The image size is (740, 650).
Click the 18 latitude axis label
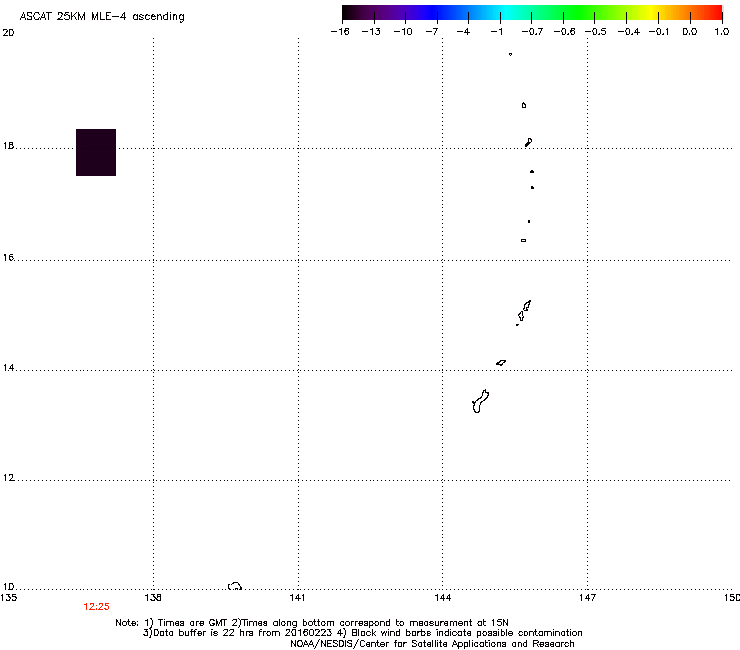8,146
